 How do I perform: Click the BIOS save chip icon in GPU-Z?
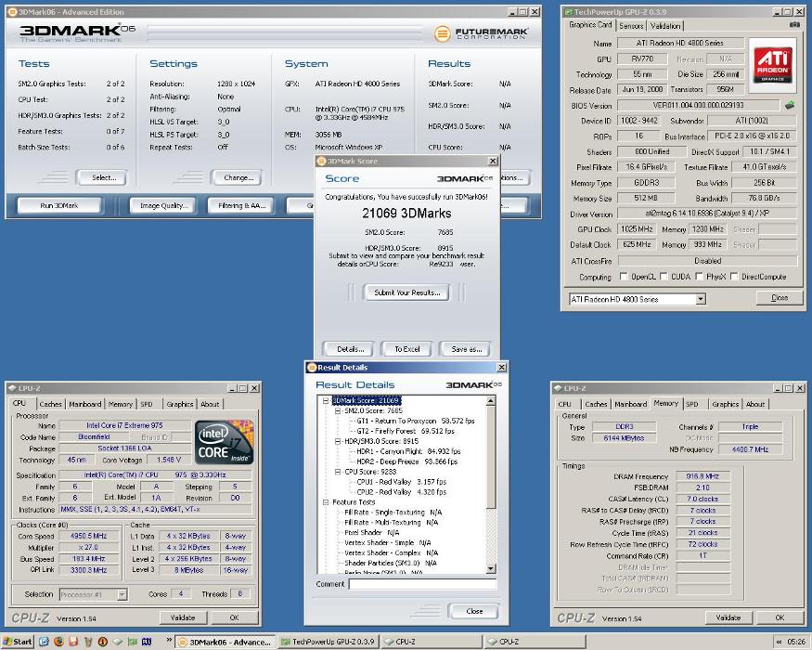(x=790, y=105)
